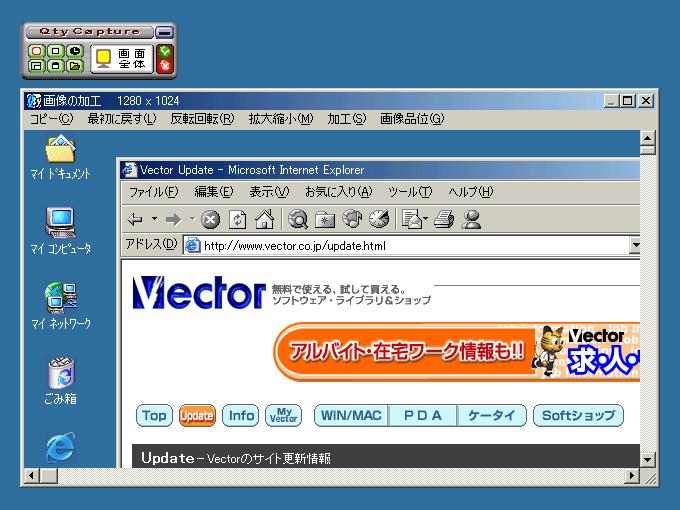Open the 最初に戻す(L) menu

pyautogui.click(x=122, y=119)
